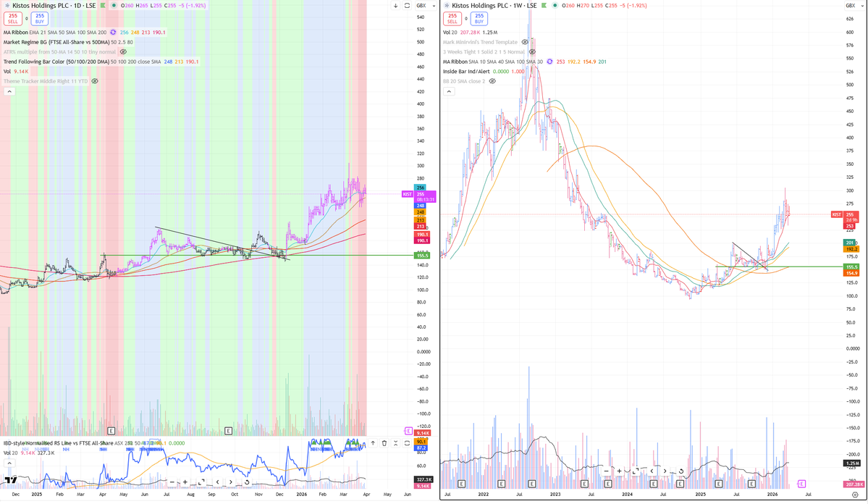Collapse the legend in the RS Line pane
Viewport: 868px width, 504px height.
click(x=9, y=463)
